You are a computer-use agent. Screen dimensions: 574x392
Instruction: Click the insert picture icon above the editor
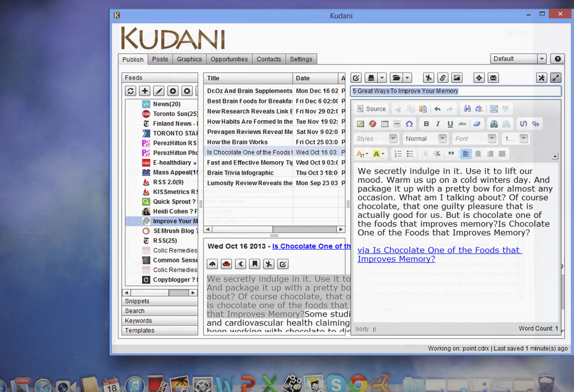(457, 78)
